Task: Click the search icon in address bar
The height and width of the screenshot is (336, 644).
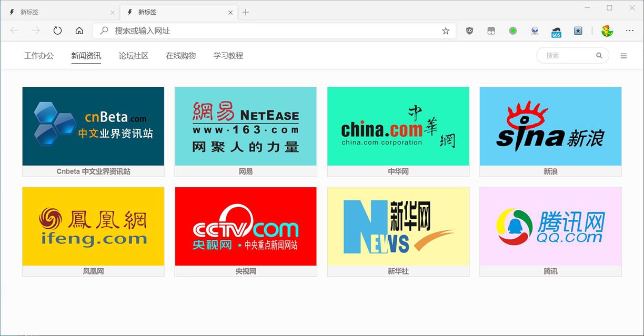Action: [x=104, y=30]
